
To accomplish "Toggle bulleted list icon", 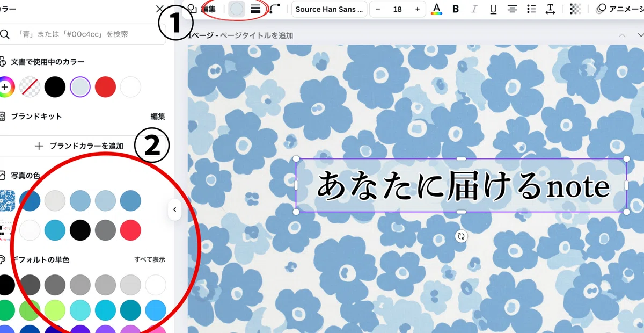I will [x=531, y=9].
